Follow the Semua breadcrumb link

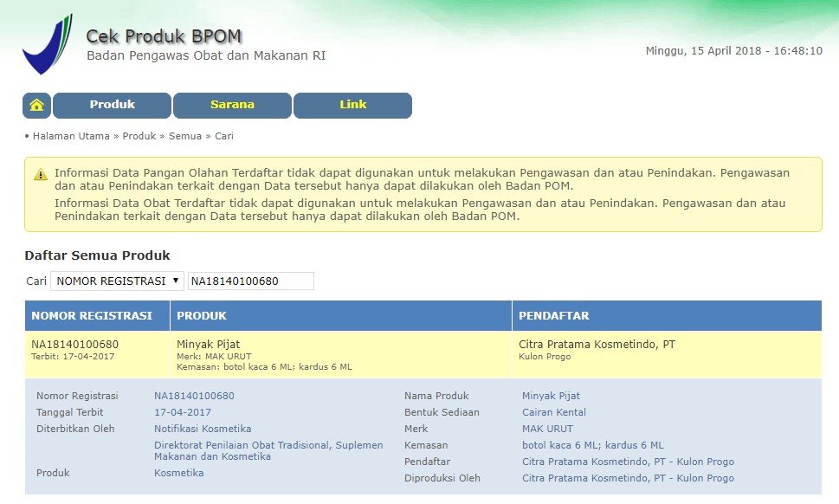(185, 136)
